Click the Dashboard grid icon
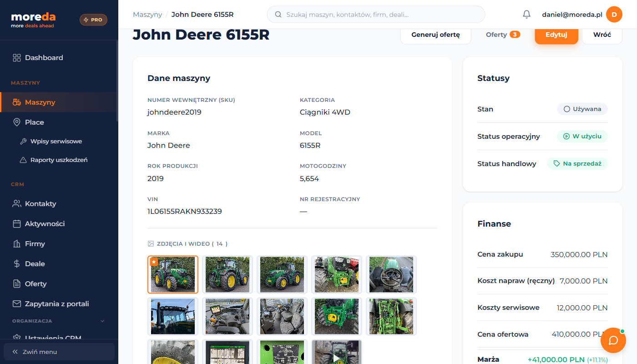This screenshot has width=637, height=364. coord(17,58)
